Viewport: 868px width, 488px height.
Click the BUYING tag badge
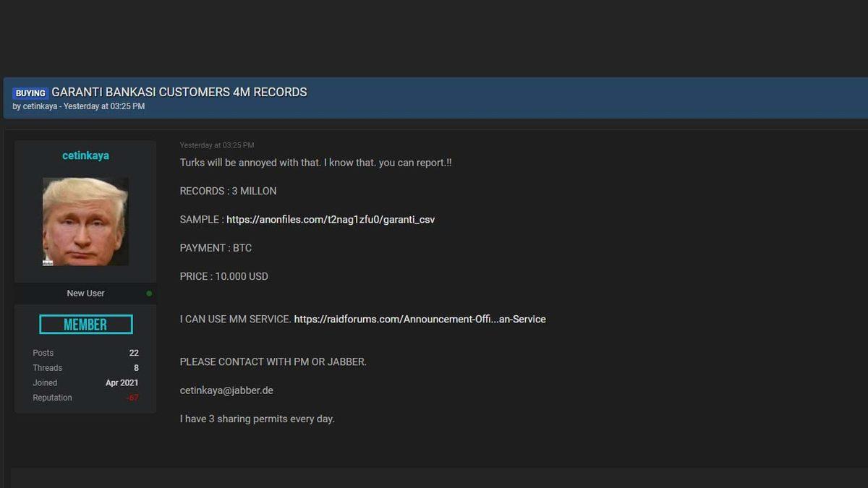(30, 93)
